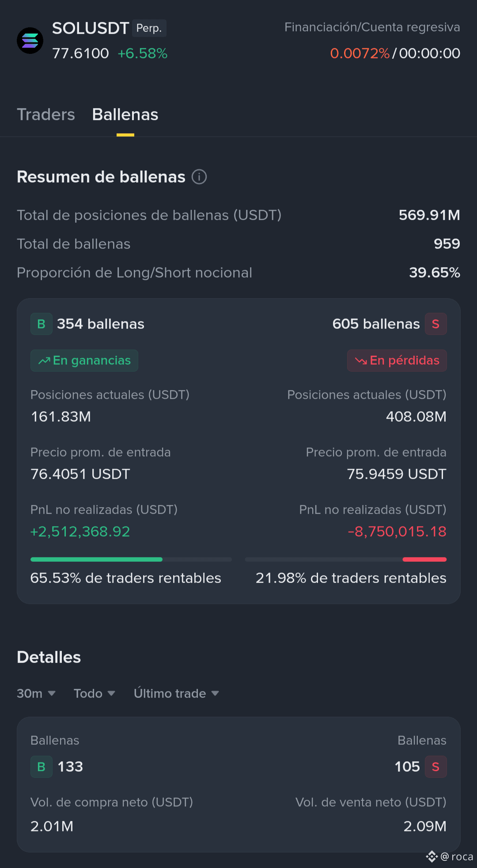The image size is (477, 868).
Task: Expand the Último trade sort dropdown
Action: pyautogui.click(x=177, y=693)
